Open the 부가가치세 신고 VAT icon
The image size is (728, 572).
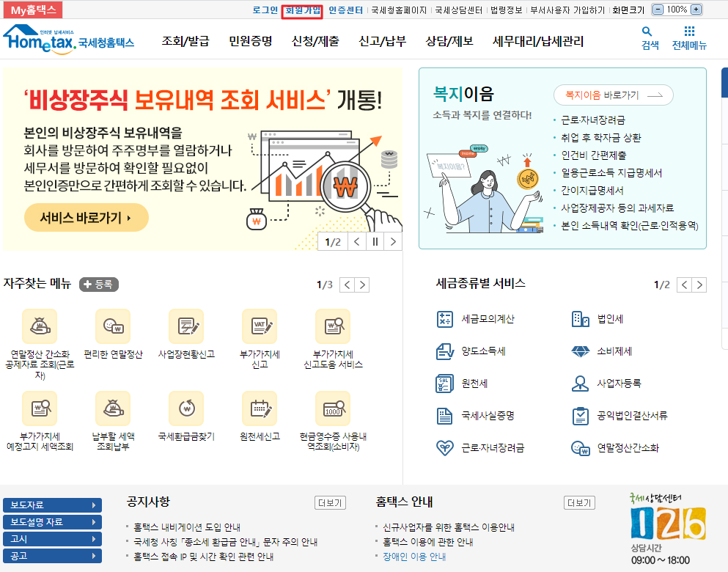coord(260,326)
